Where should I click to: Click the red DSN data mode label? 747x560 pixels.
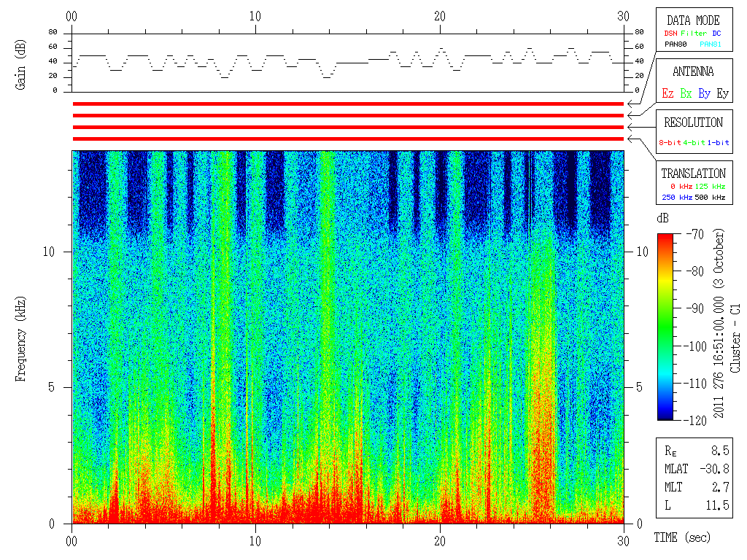pos(671,34)
